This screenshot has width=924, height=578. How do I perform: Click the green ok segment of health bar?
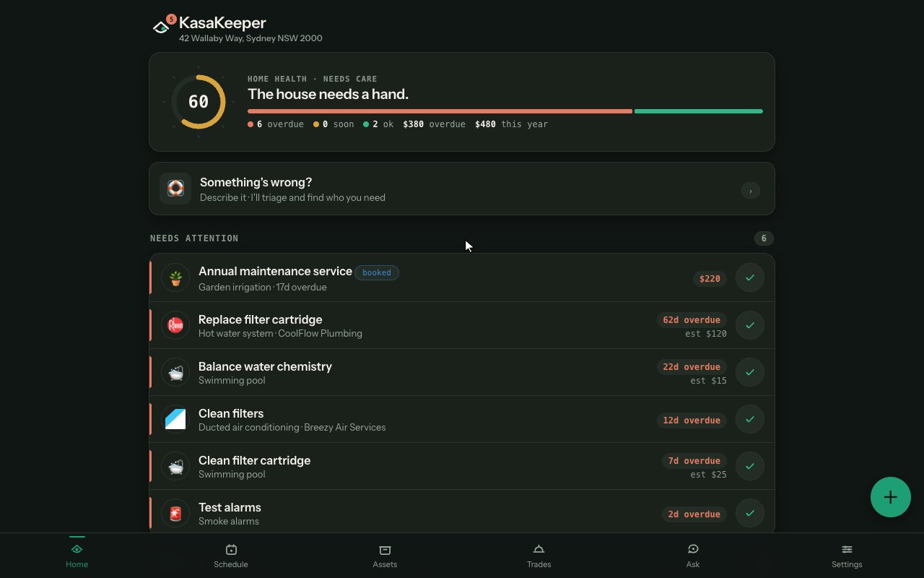[x=699, y=111]
